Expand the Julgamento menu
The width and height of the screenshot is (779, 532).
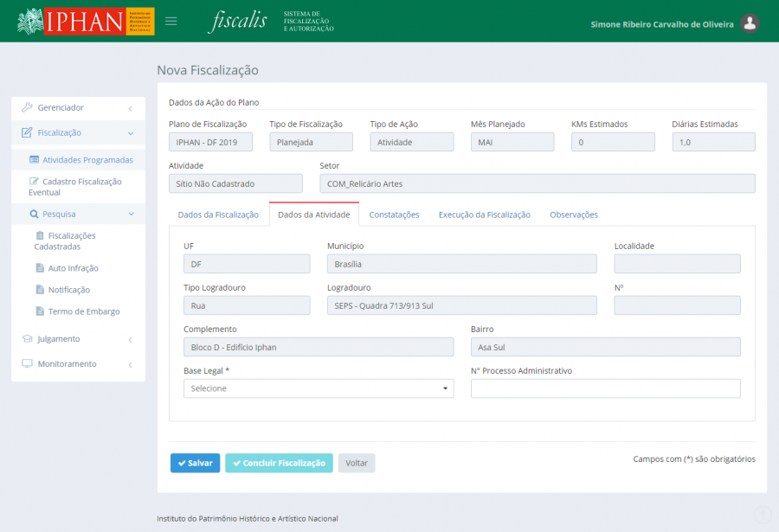click(78, 339)
